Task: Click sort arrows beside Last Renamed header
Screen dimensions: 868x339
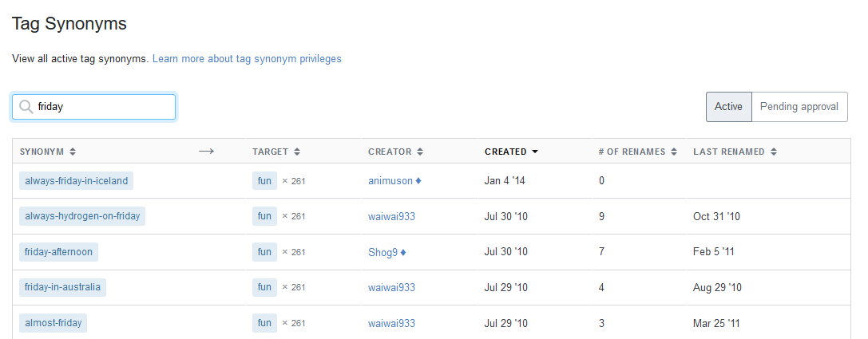Action: tap(774, 152)
